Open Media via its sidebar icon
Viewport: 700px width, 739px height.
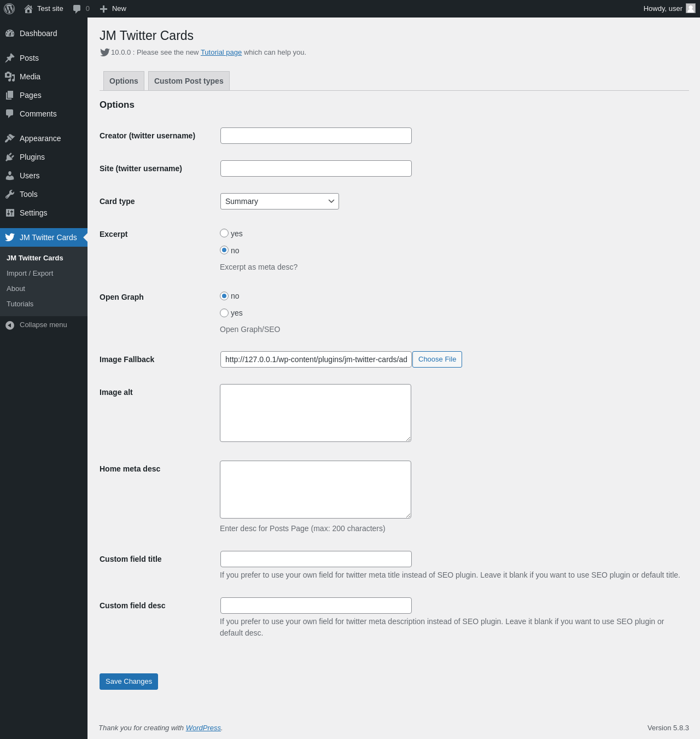click(x=10, y=77)
